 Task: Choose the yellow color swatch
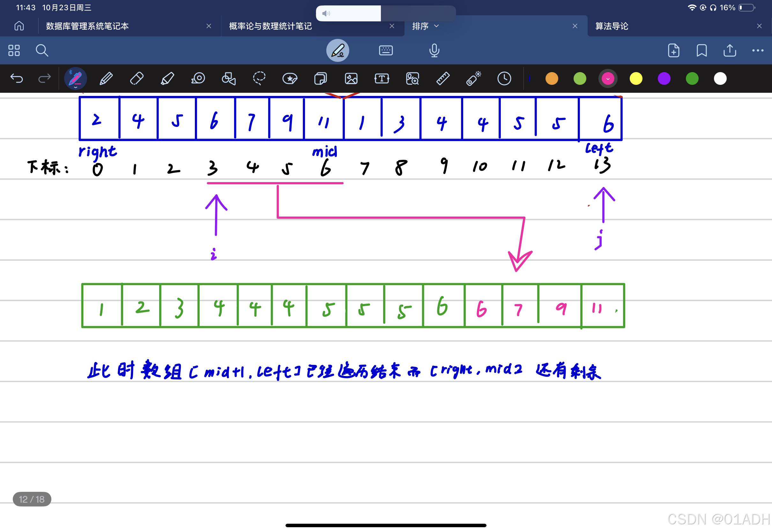click(x=636, y=79)
